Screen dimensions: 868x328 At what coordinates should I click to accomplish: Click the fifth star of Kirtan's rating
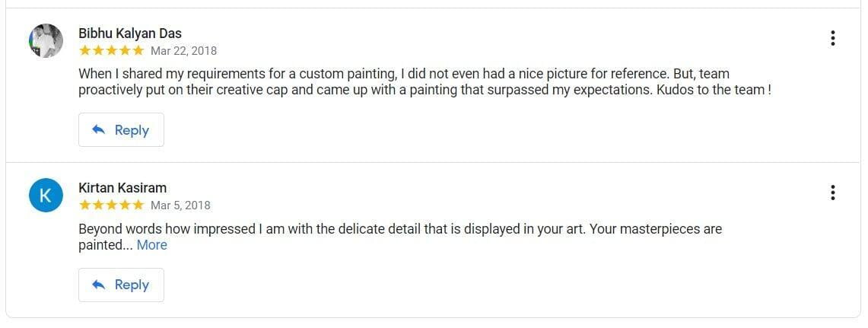[x=138, y=205]
